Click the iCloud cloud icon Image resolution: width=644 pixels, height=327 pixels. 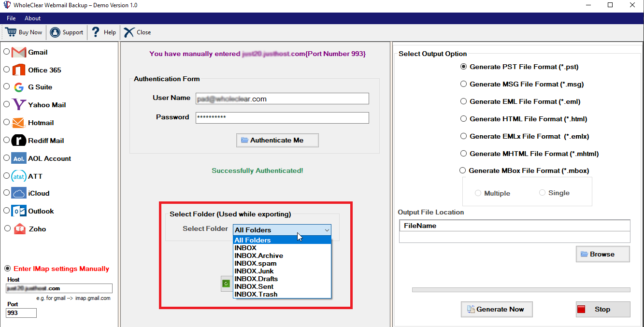click(x=19, y=193)
